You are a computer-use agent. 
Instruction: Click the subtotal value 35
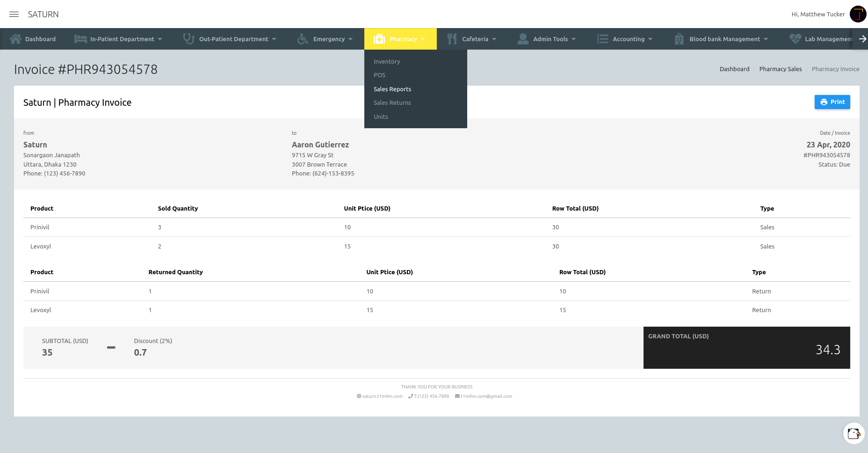tap(47, 352)
